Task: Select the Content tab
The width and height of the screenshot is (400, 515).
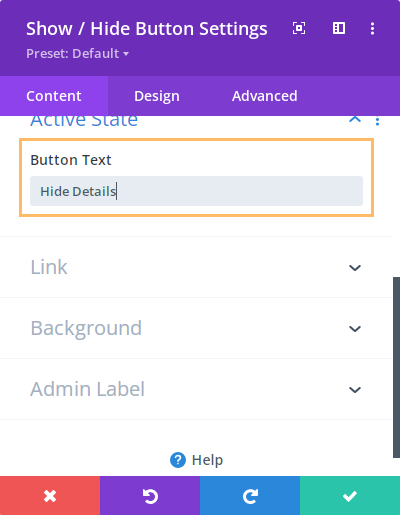Action: [x=54, y=96]
